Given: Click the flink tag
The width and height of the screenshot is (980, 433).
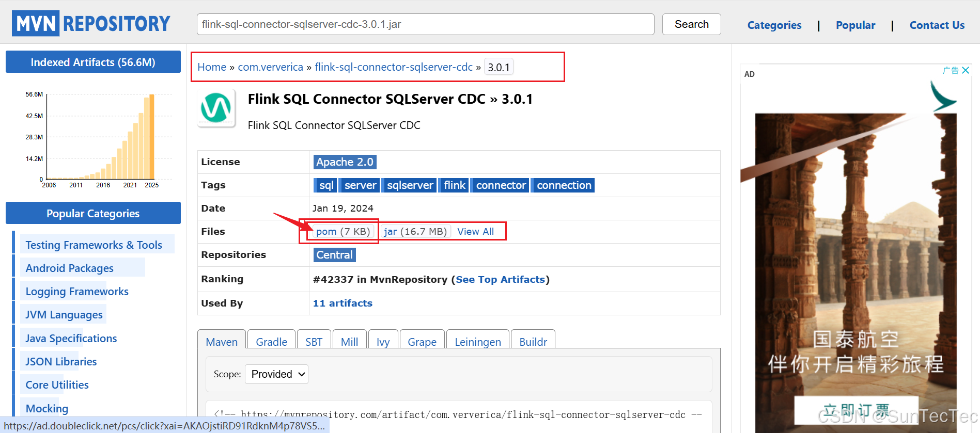Looking at the screenshot, I should (x=454, y=185).
